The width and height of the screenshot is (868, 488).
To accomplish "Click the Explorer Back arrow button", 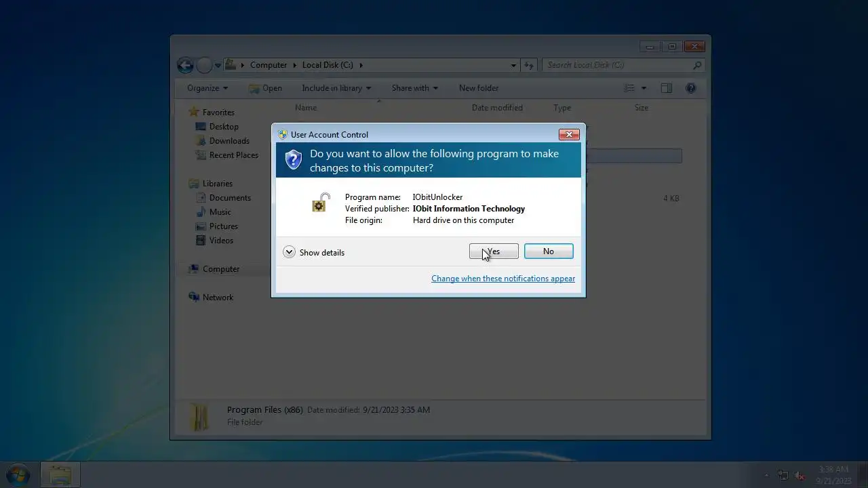I will tap(185, 65).
